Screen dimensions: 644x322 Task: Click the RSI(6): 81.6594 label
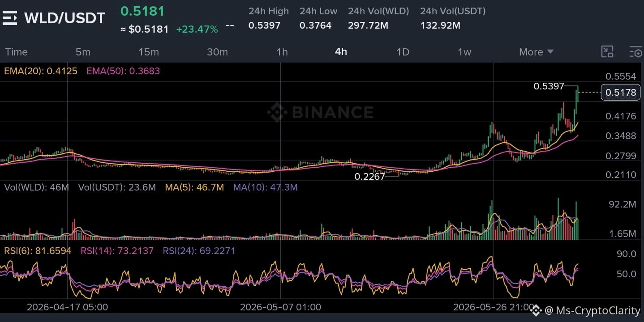(38, 250)
